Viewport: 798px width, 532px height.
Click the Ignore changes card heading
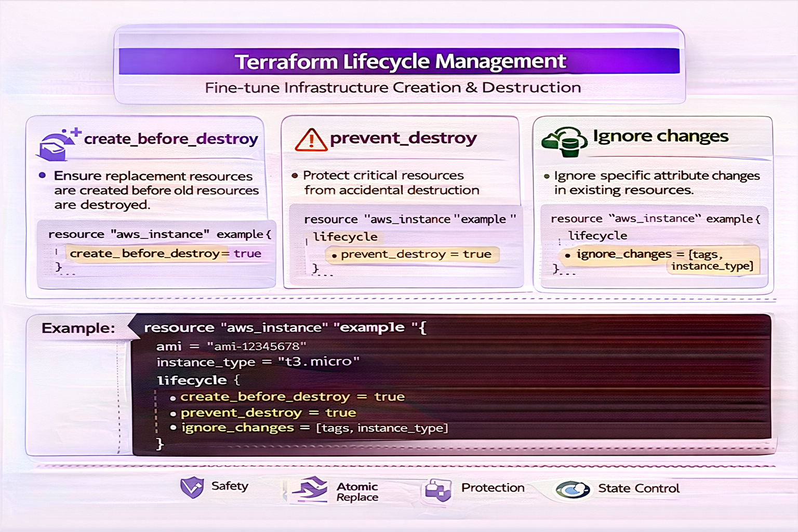[x=661, y=136]
